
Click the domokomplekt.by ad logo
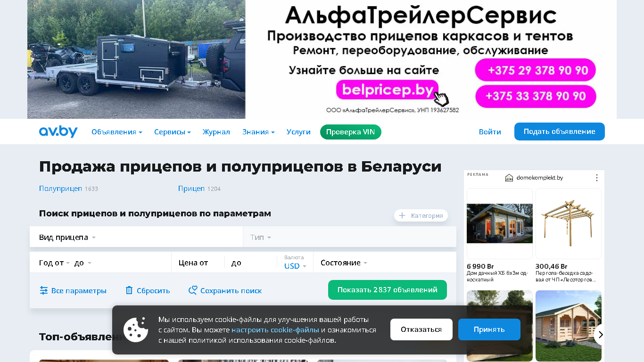click(509, 178)
